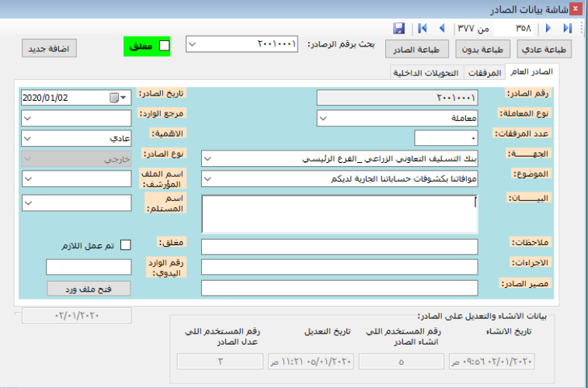Open اسم الملف المؤرشف dropdown

pyautogui.click(x=28, y=179)
